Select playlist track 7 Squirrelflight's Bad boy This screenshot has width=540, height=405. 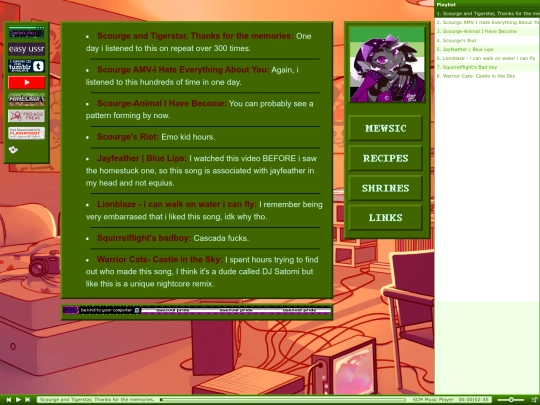tap(487, 67)
